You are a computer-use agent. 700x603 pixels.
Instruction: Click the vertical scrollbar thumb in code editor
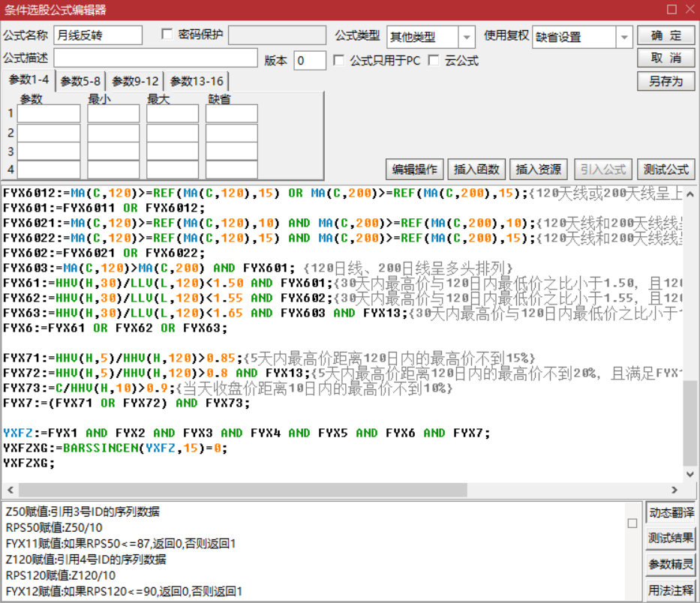tap(689, 422)
